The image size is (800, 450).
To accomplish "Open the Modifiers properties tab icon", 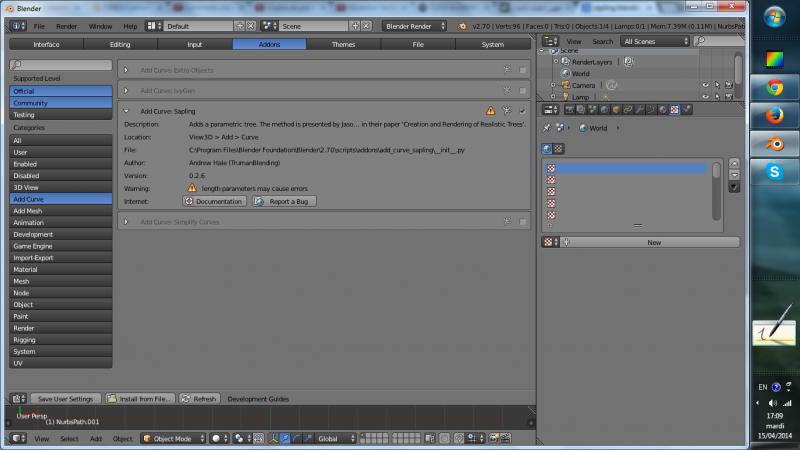I will (x=640, y=110).
